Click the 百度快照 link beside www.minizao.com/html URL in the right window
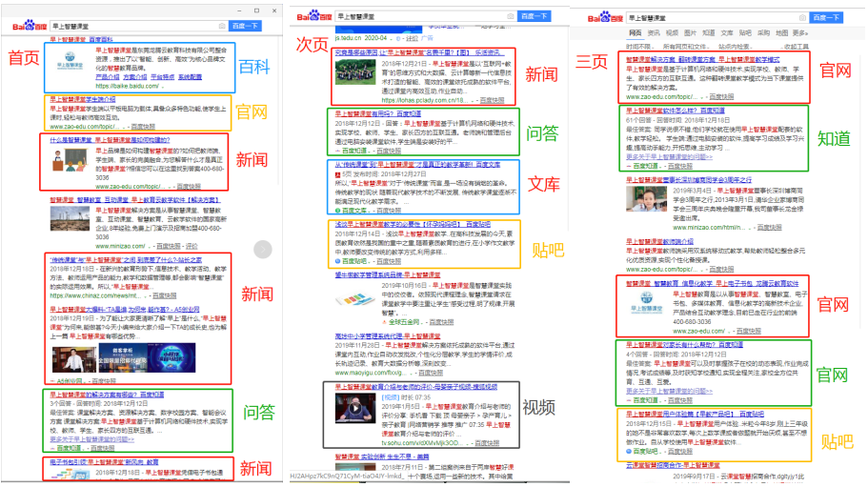Viewport: 868px width, 487px height. 770,227
